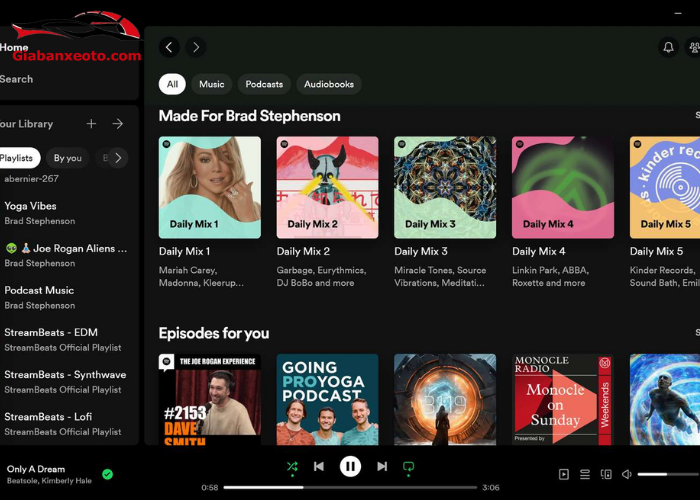Screen dimensions: 700x500
Task: Open Your Library heading
Action: pos(27,124)
